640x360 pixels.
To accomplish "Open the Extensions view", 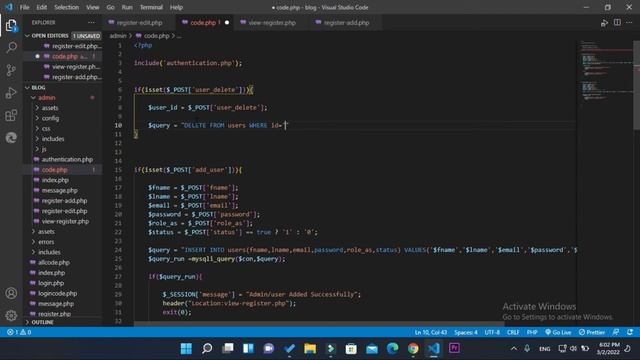I will tap(11, 115).
